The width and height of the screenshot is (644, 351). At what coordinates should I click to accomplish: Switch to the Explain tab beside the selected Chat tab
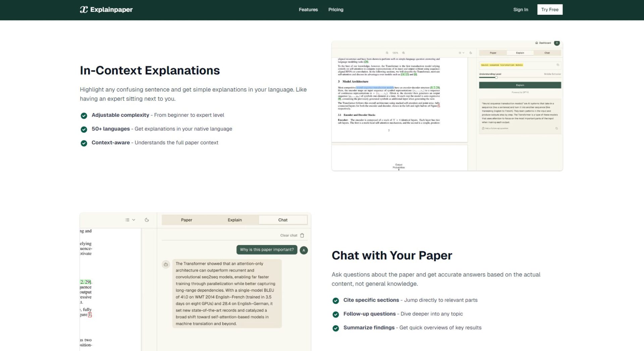pyautogui.click(x=234, y=220)
